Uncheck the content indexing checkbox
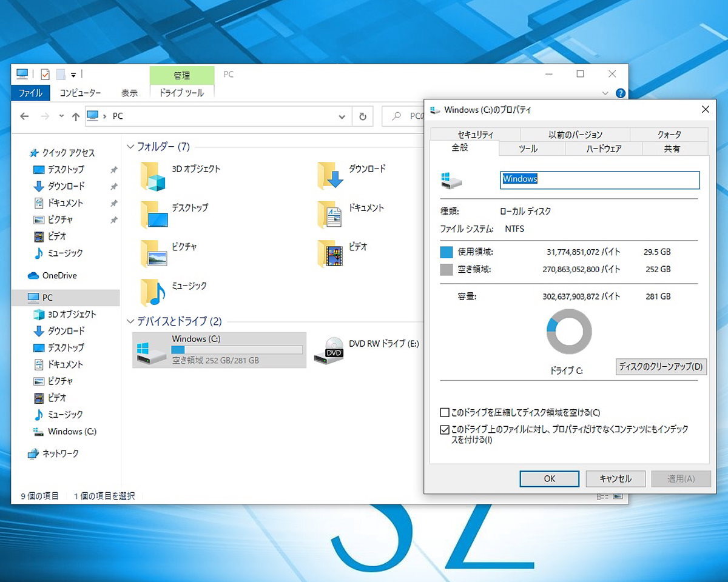728x582 pixels. tap(445, 429)
